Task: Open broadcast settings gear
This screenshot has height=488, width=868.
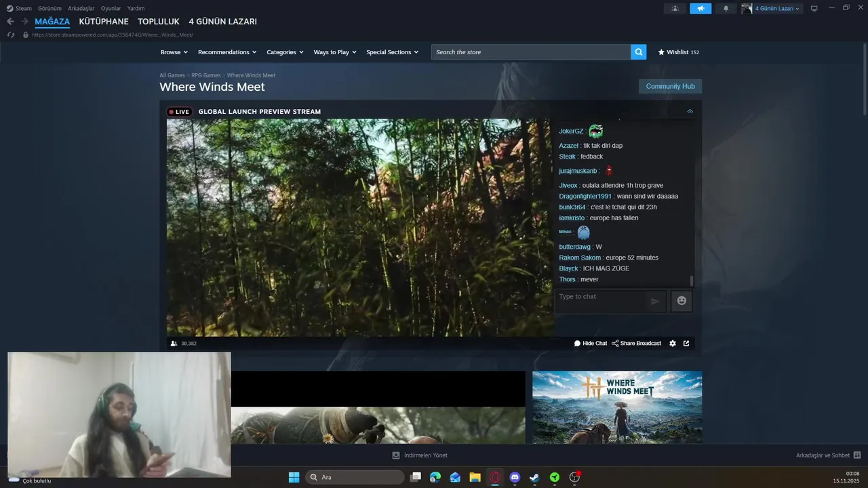Action: pyautogui.click(x=673, y=344)
